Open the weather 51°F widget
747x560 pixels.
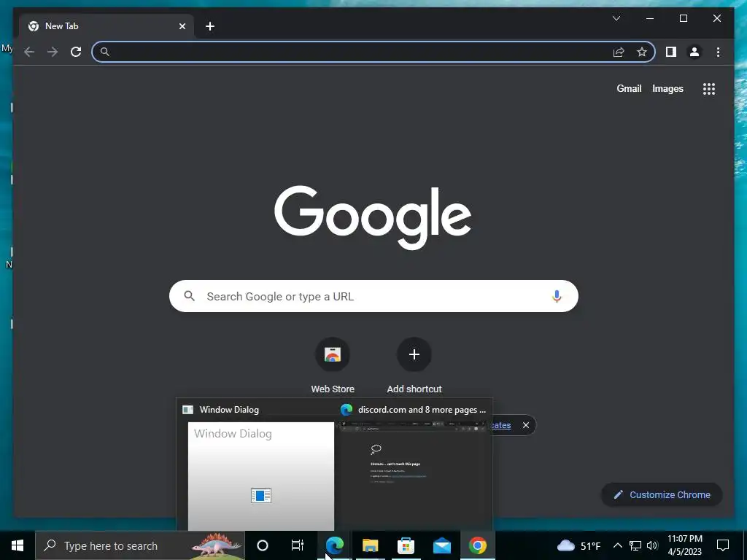(578, 545)
